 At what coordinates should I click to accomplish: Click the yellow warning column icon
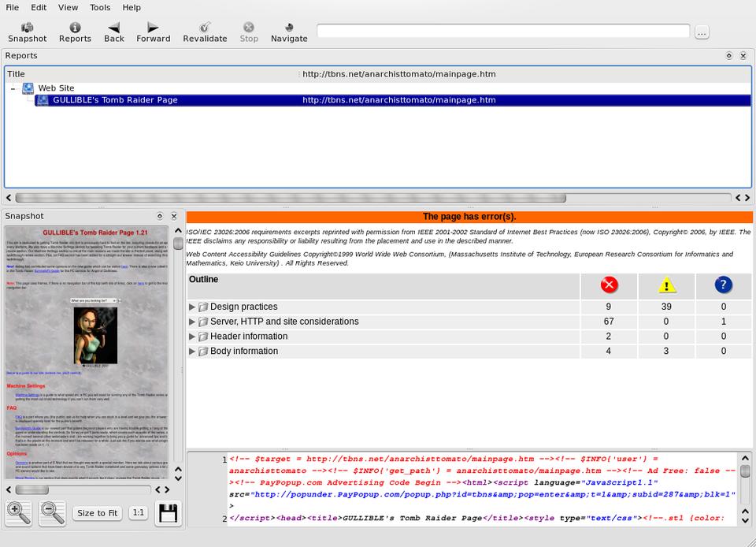click(666, 285)
